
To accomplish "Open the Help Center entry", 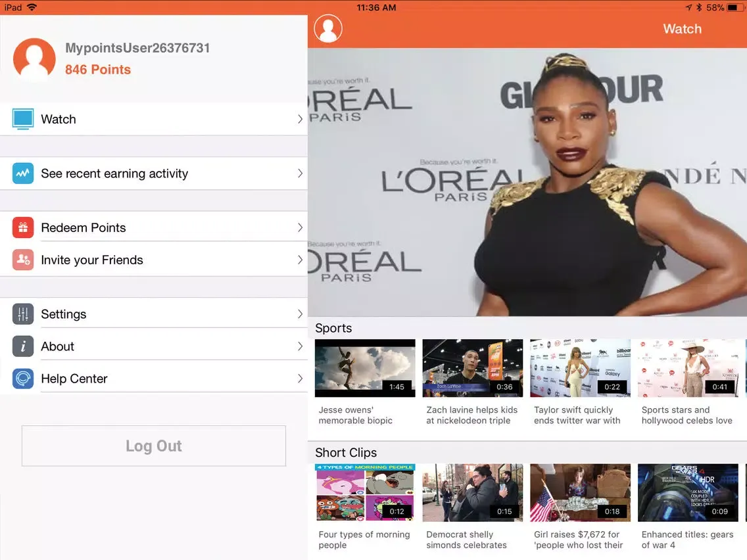I will pos(153,379).
